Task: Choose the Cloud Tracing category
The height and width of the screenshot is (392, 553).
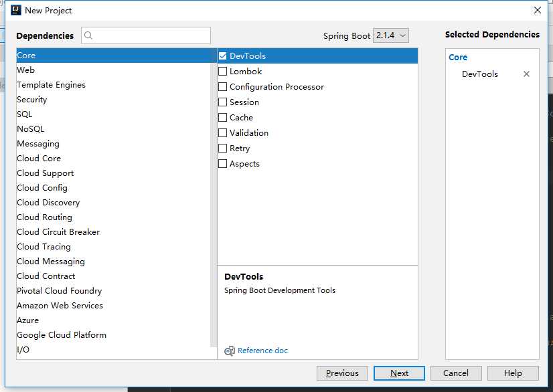Action: pyautogui.click(x=113, y=247)
